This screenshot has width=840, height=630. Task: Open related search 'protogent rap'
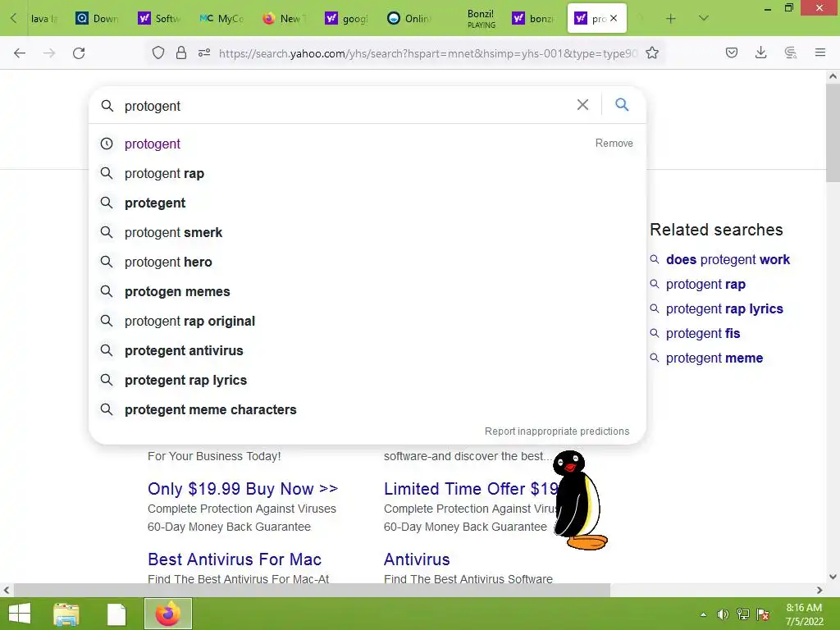point(705,285)
